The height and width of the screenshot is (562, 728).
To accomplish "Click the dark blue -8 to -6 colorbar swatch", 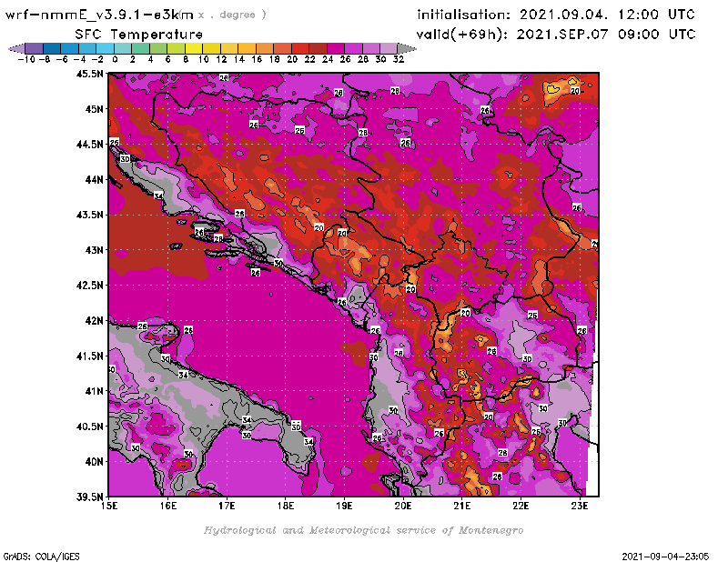I will 52,48.
